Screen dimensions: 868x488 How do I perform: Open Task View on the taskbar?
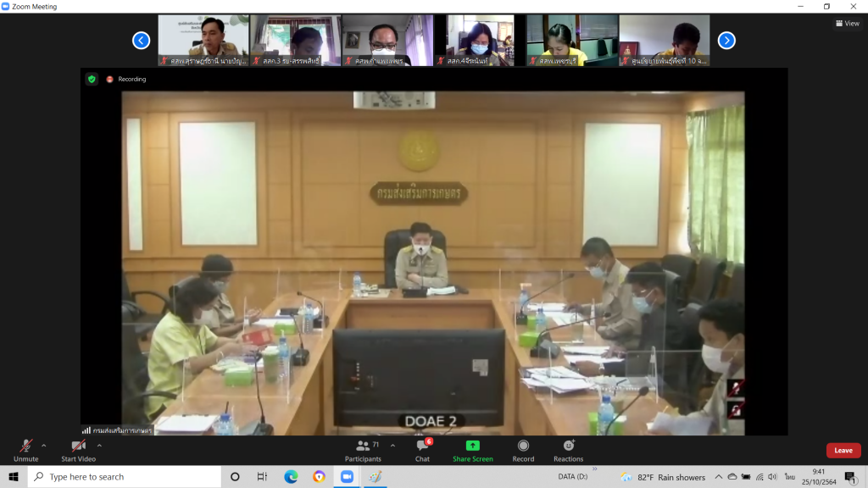(263, 477)
